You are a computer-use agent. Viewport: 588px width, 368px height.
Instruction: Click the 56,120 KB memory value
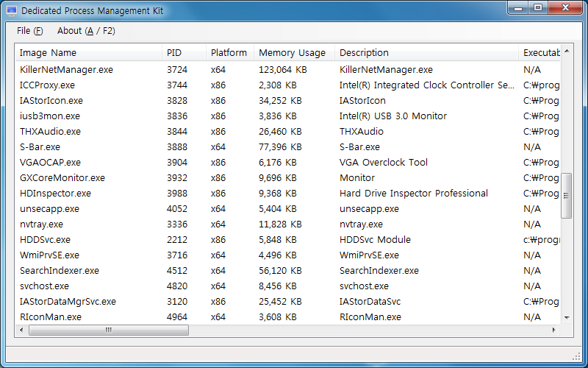point(280,270)
